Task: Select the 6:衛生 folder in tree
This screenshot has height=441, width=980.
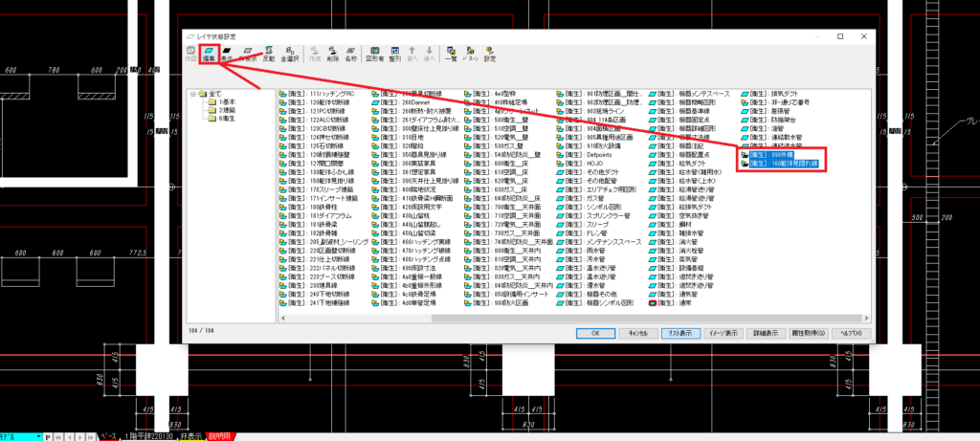Action: (x=226, y=119)
